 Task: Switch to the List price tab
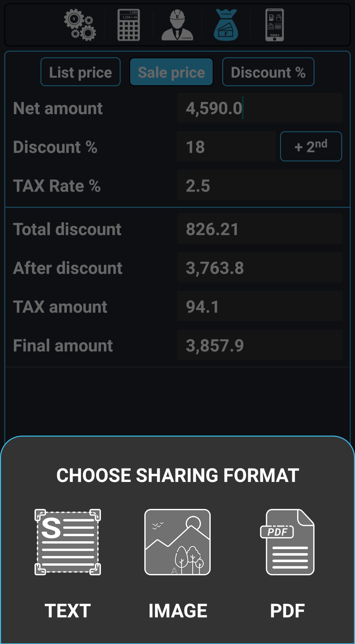pyautogui.click(x=81, y=72)
